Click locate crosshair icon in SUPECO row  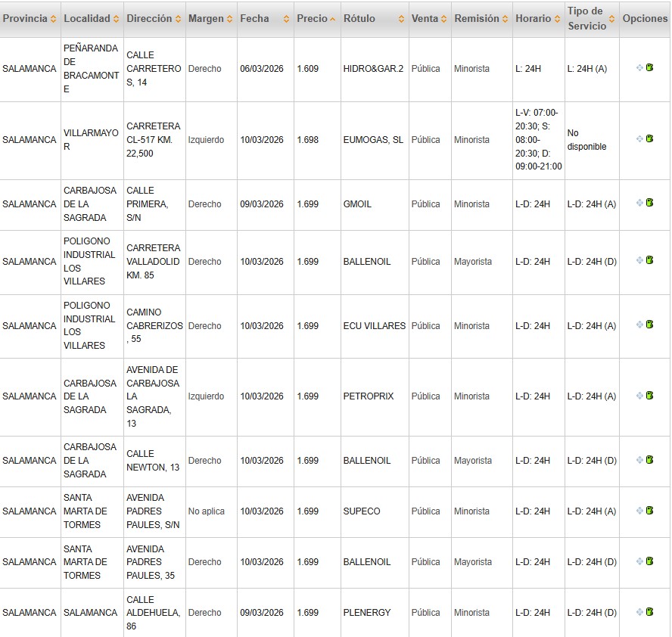[x=640, y=511]
